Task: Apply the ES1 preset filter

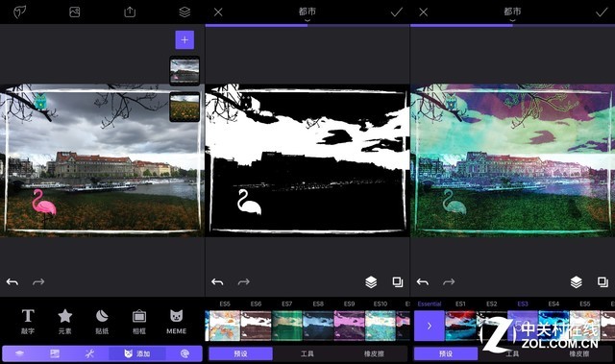Action: coord(460,326)
